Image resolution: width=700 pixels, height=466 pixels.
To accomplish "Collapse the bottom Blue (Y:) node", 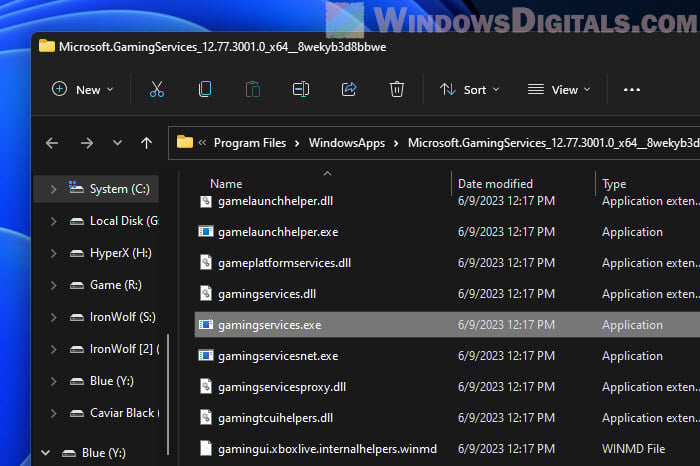I will tap(46, 453).
